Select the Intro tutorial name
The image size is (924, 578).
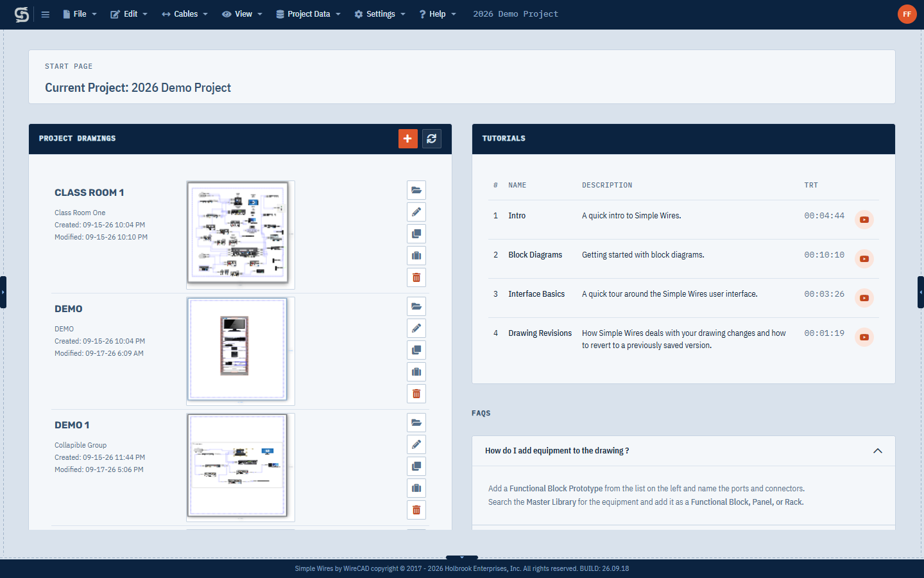point(517,216)
